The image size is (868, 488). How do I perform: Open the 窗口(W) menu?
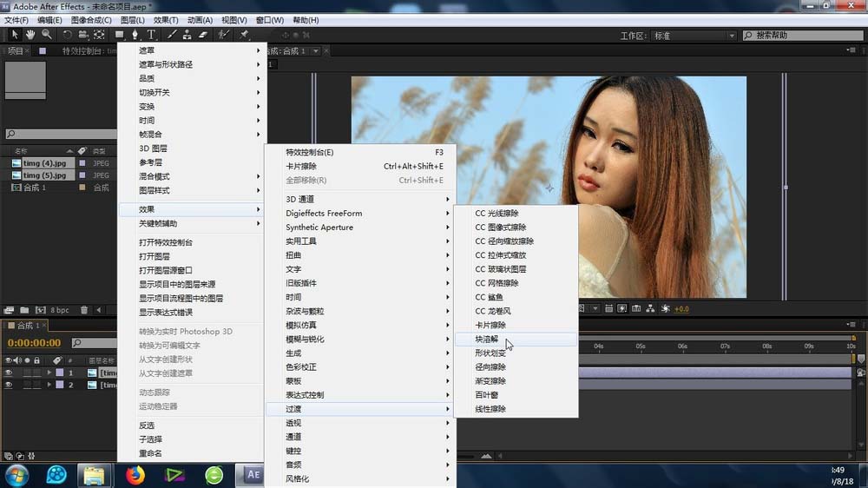click(x=270, y=20)
